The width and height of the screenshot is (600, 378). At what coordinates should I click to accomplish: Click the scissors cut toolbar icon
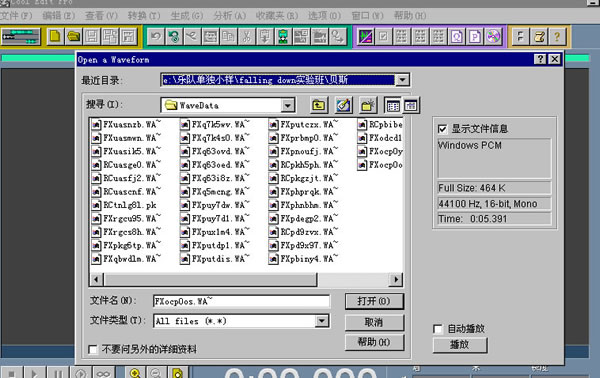click(247, 37)
